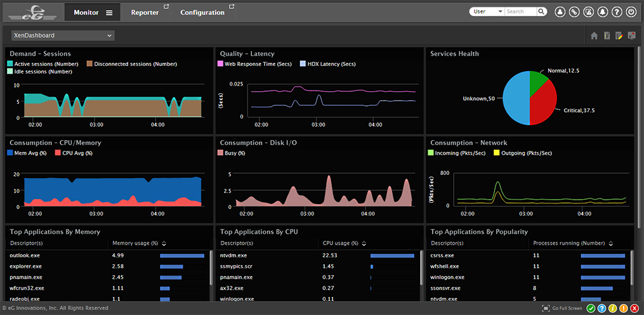This screenshot has height=315, width=644.
Task: Click the red X critical status icon
Action: (634, 309)
